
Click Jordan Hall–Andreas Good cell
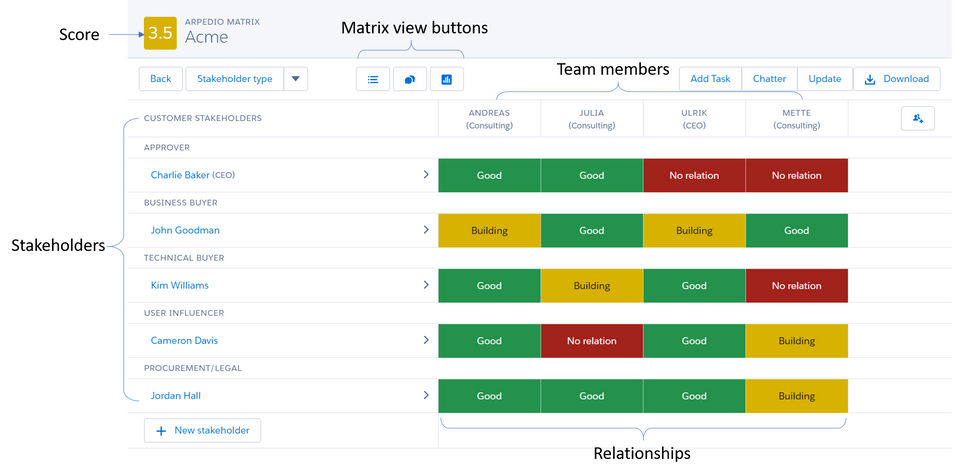(489, 395)
